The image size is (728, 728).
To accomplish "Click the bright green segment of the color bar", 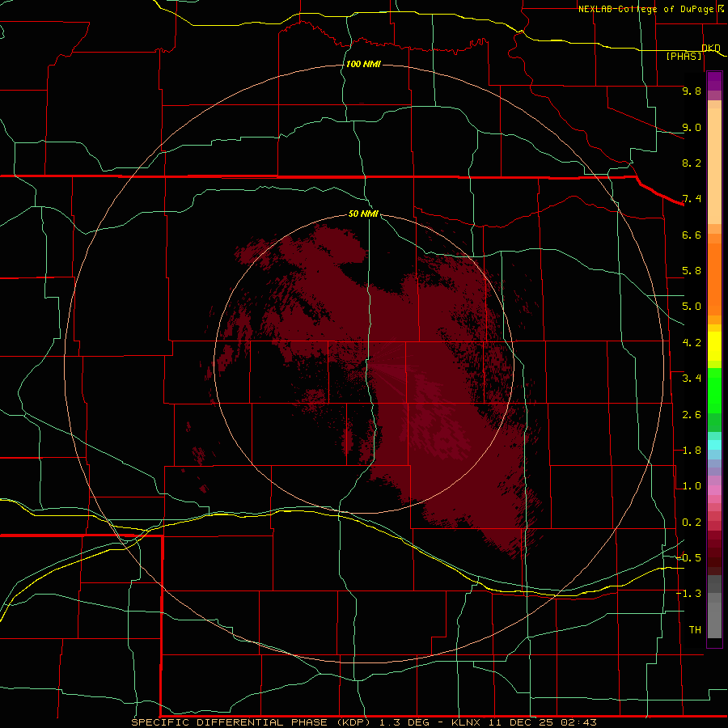I will 714,389.
